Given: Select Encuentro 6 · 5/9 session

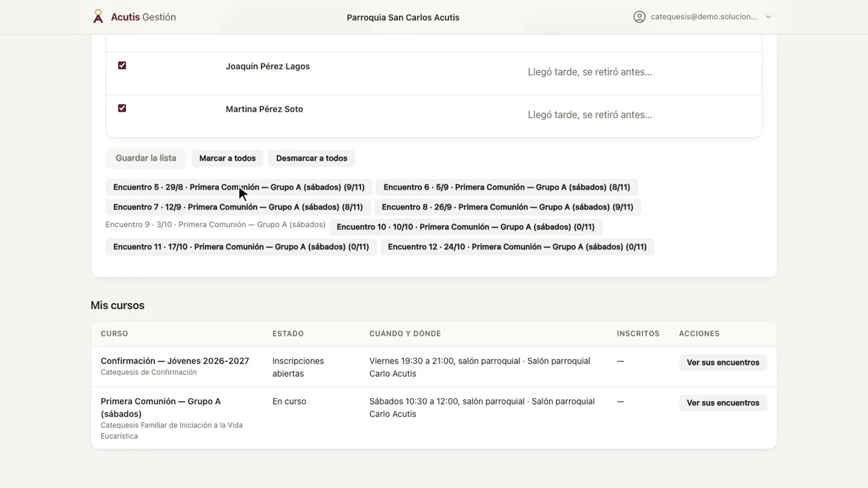Looking at the screenshot, I should click(507, 187).
